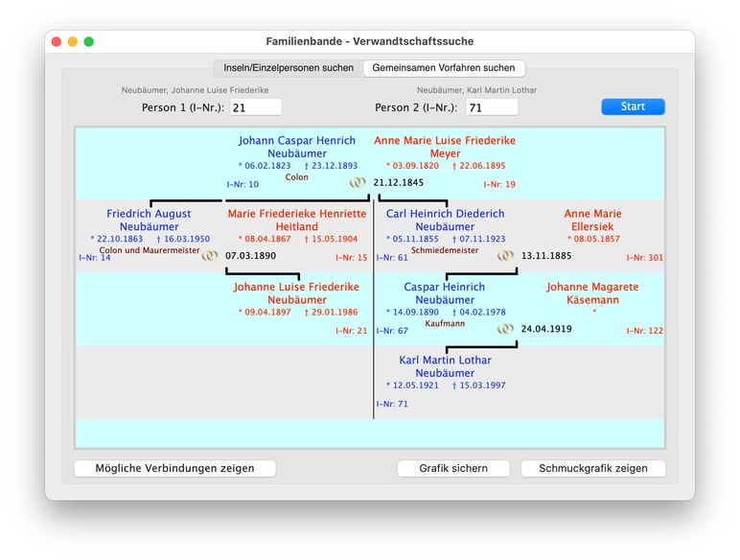Select Karl Martin Lothar Neubäumer entry
The width and height of the screenshot is (740, 560).
click(445, 367)
